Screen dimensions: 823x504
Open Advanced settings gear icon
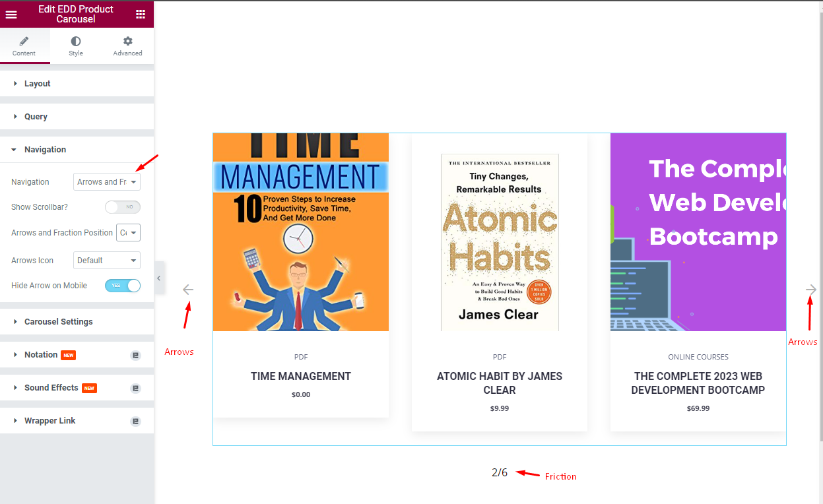pyautogui.click(x=127, y=42)
